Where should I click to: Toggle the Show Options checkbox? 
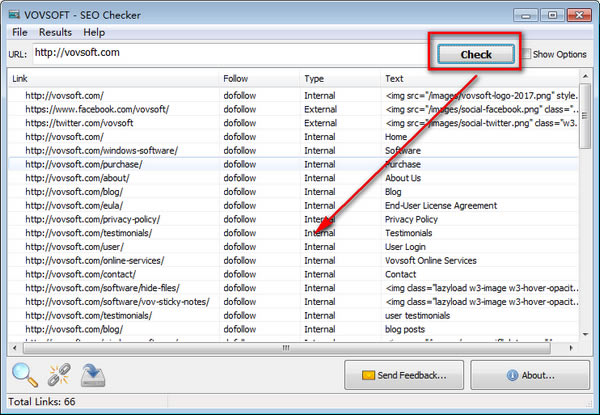pyautogui.click(x=527, y=54)
